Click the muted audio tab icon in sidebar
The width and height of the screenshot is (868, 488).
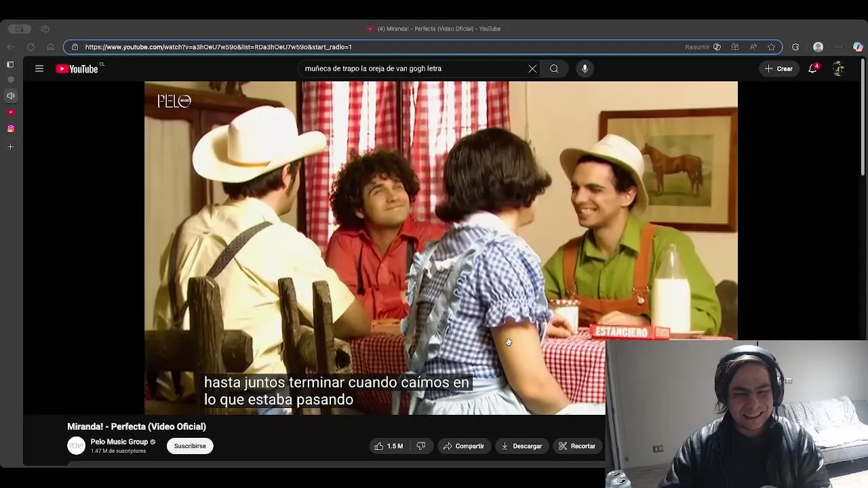[x=10, y=96]
